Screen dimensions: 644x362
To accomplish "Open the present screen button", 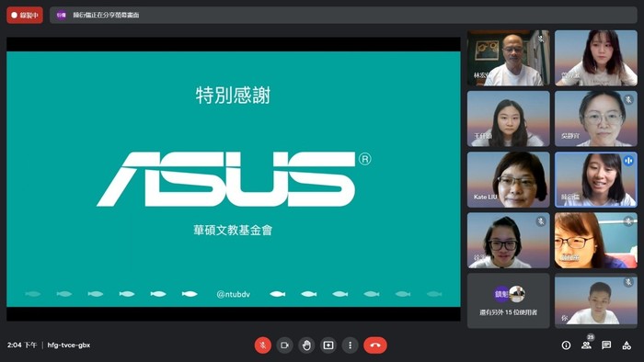I will pos(328,345).
